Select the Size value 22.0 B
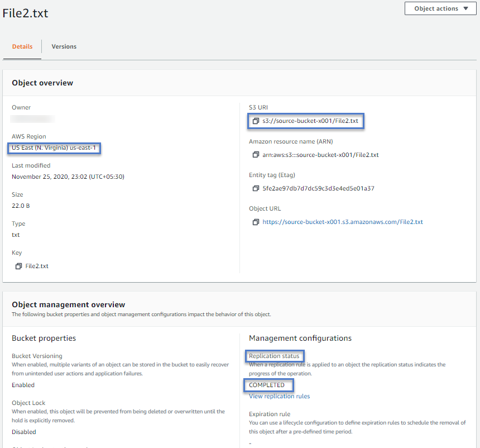Viewport: 480px width, 448px height. (x=21, y=206)
